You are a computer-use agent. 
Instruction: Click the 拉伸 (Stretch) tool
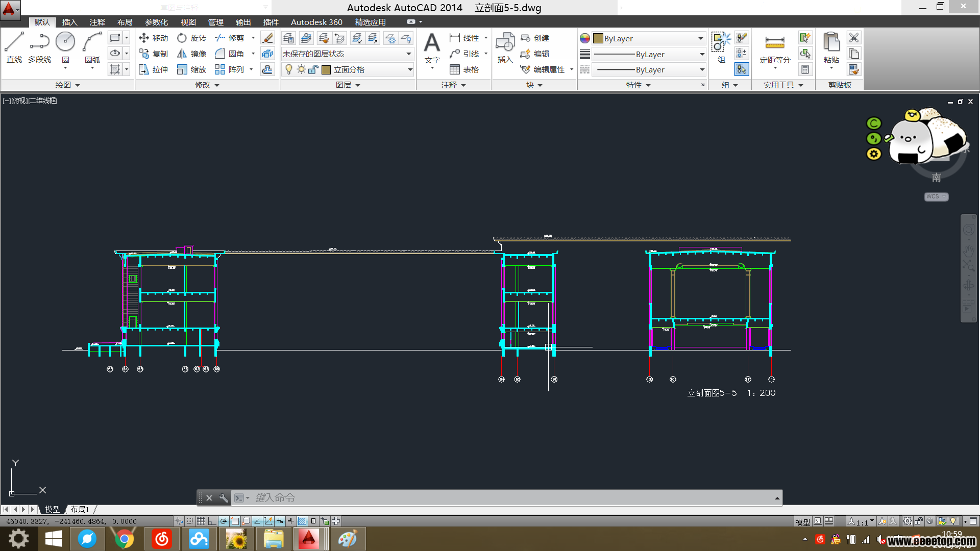click(153, 70)
